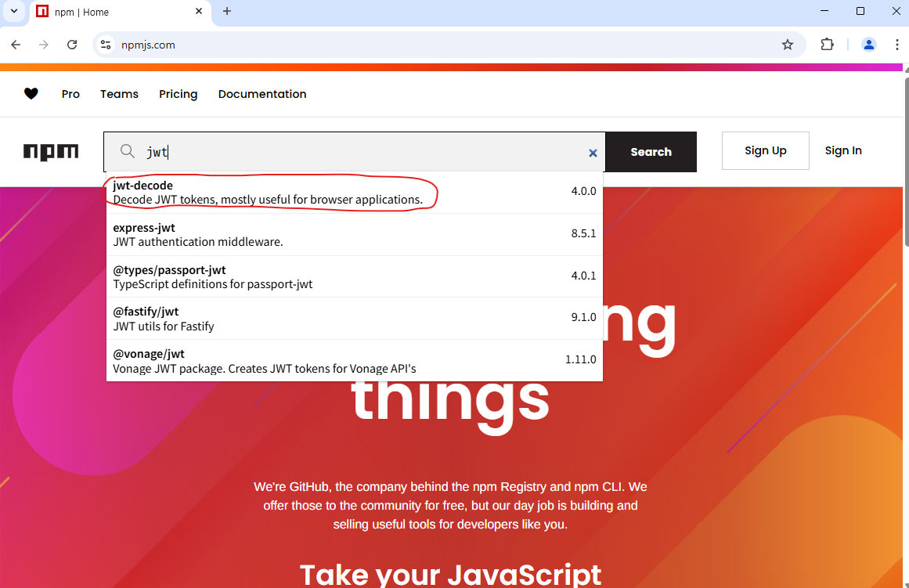Screen dimensions: 909x588
Task: Open the Documentation link
Action: coord(262,94)
